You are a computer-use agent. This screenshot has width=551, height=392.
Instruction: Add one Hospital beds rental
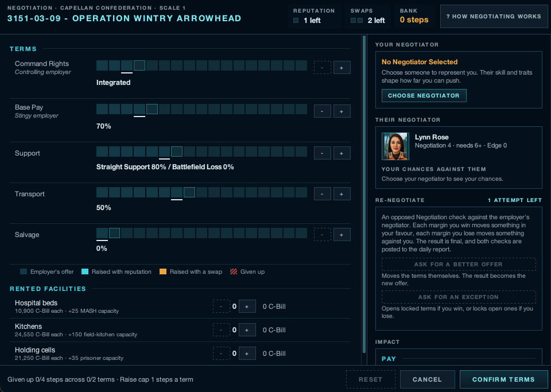(x=247, y=306)
